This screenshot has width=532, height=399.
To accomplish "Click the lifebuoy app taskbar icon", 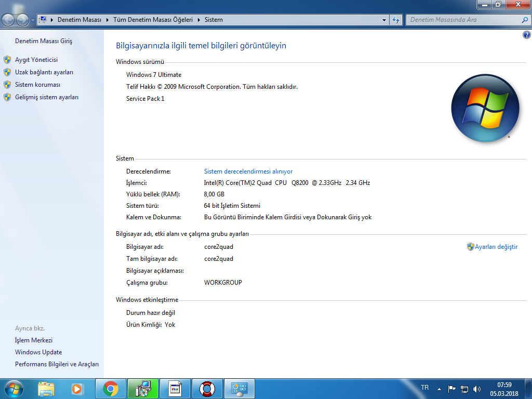I will click(207, 389).
